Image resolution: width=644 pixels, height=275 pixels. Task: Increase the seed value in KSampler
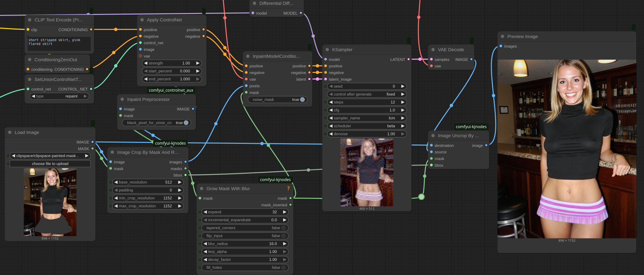click(x=403, y=86)
